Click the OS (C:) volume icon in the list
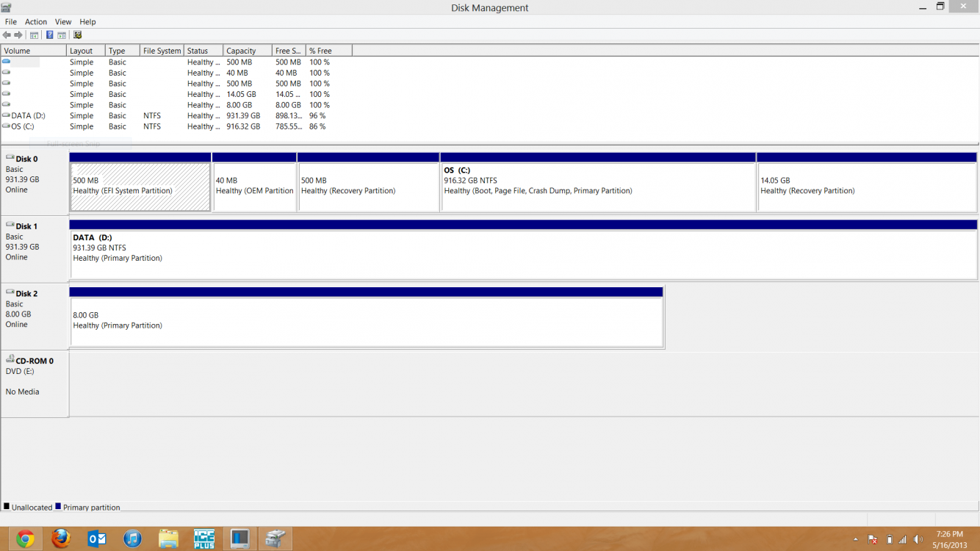Viewport: 980px width, 551px height. pos(6,126)
